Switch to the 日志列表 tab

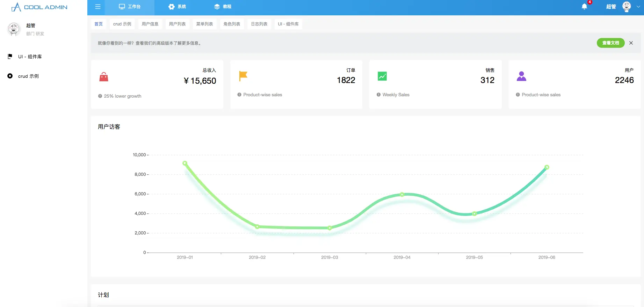click(259, 24)
